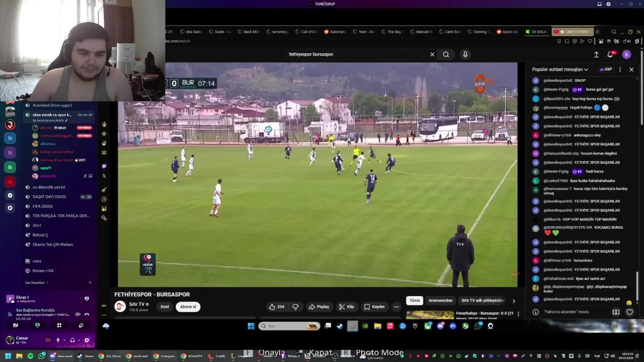This screenshot has width=644, height=362.
Task: Show more filter chips with right arrow
Action: [x=514, y=301]
